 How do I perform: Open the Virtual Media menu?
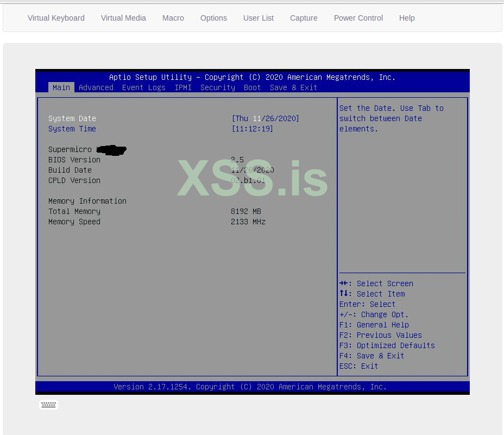coord(123,18)
